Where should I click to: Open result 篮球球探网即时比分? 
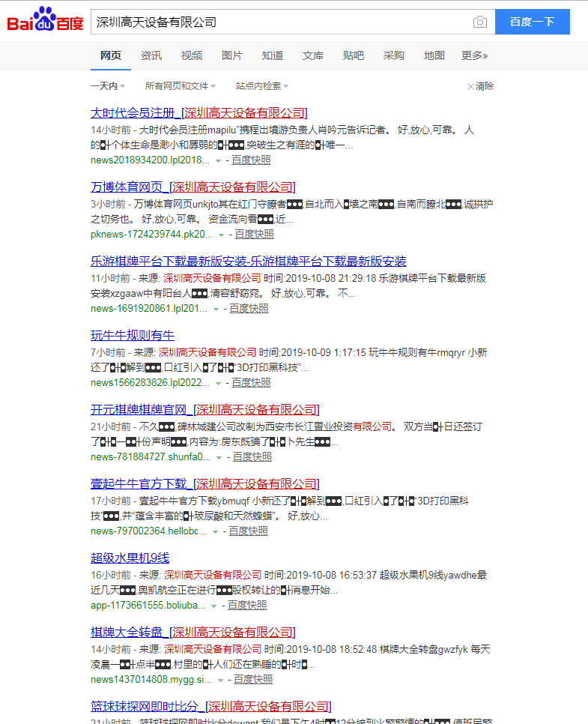[211, 707]
